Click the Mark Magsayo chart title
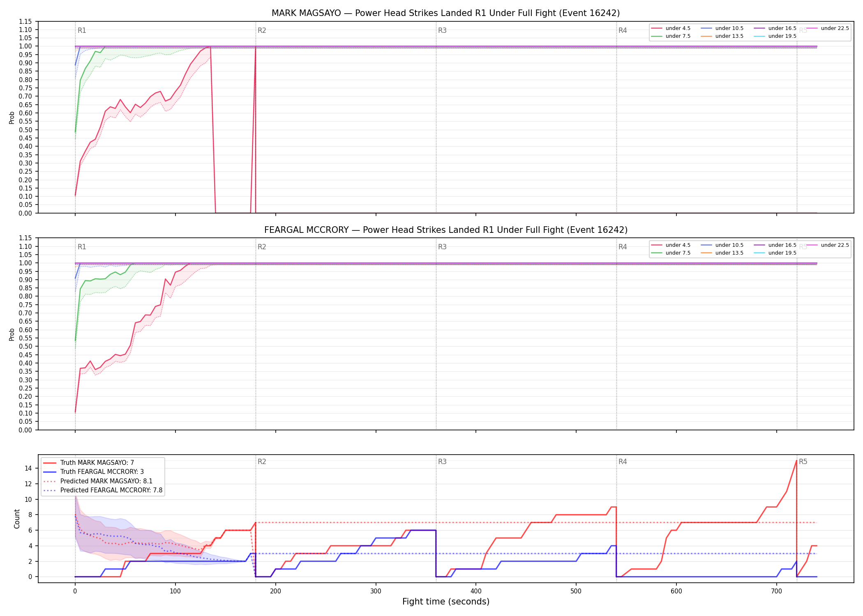 pyautogui.click(x=445, y=13)
